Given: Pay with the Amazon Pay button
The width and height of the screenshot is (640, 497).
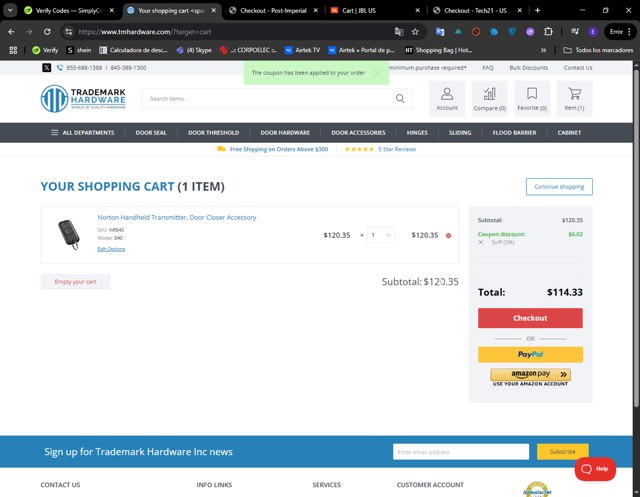Looking at the screenshot, I should pyautogui.click(x=530, y=374).
